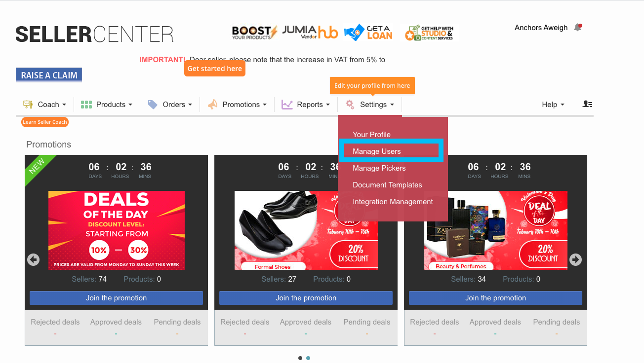The height and width of the screenshot is (363, 644).
Task: Click the RAISE A CLAIM button
Action: tap(49, 75)
